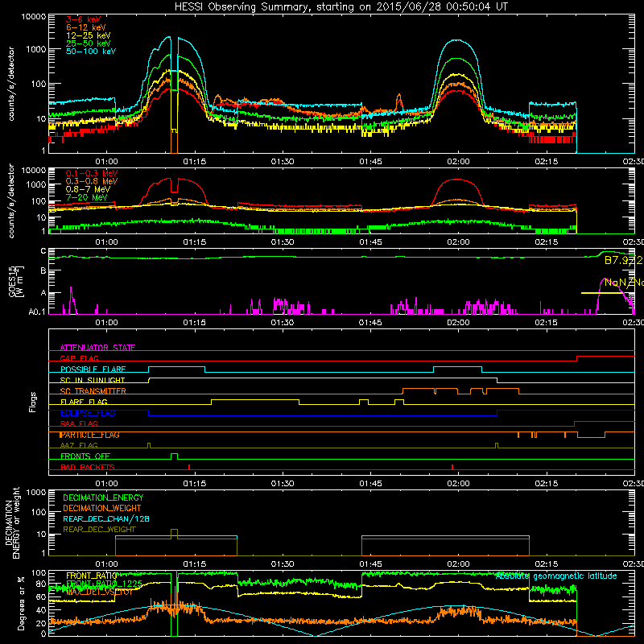Viewport: 644px width, 644px height.
Task: Click the Degrees or % axis title
Action: pyautogui.click(x=21, y=603)
